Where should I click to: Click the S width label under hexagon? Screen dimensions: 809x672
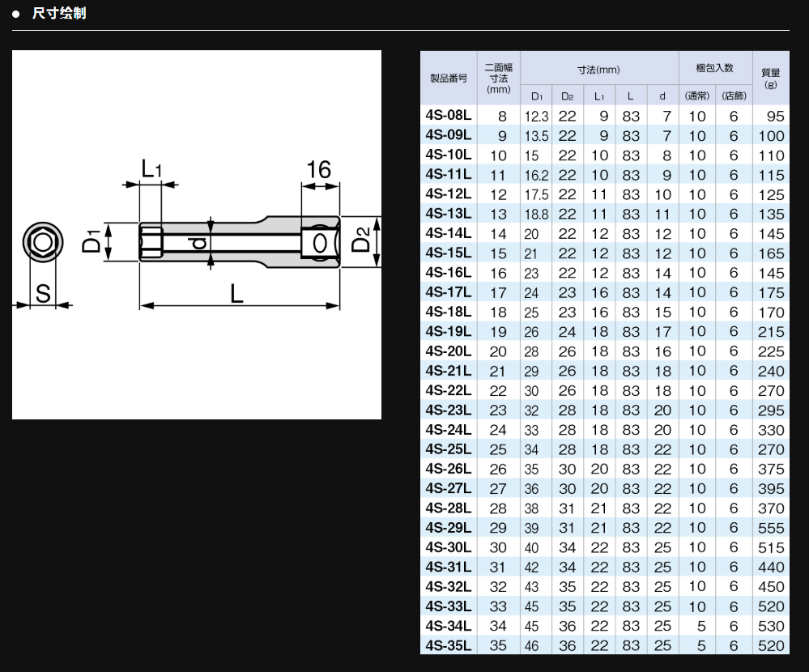point(42,294)
